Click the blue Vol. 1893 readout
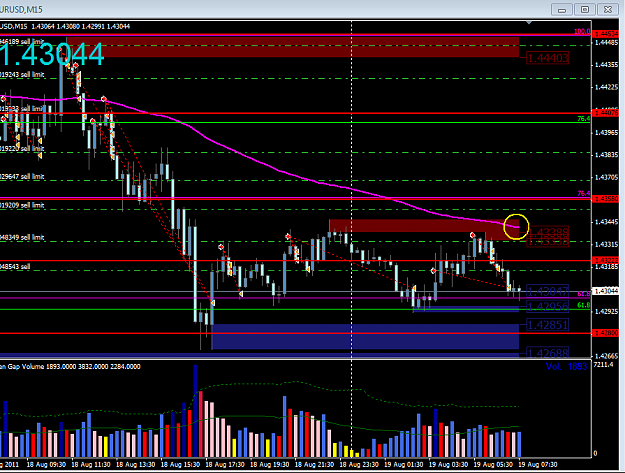Screen dimensions: 625x473 pos(566,367)
